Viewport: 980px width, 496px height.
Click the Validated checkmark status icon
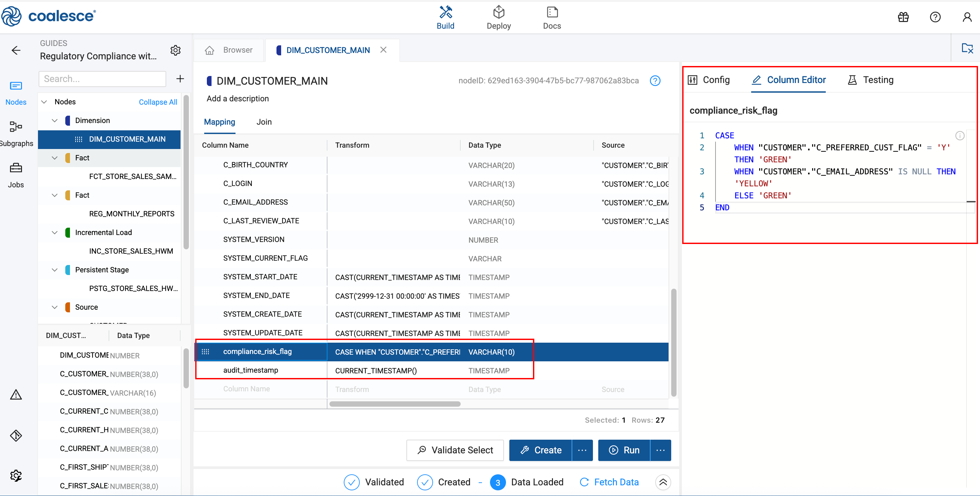[x=351, y=482]
